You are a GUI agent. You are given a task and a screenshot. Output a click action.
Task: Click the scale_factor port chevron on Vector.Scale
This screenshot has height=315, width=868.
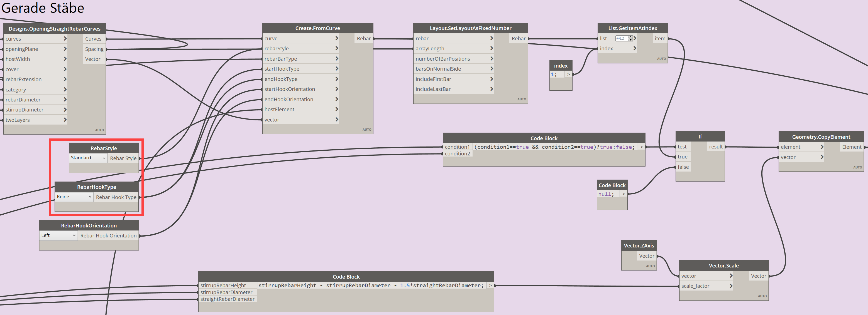731,286
